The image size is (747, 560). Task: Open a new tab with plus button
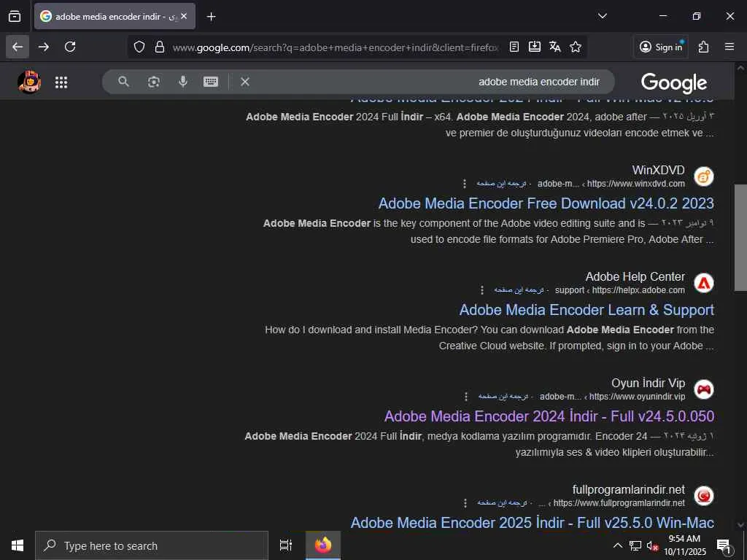click(x=211, y=17)
